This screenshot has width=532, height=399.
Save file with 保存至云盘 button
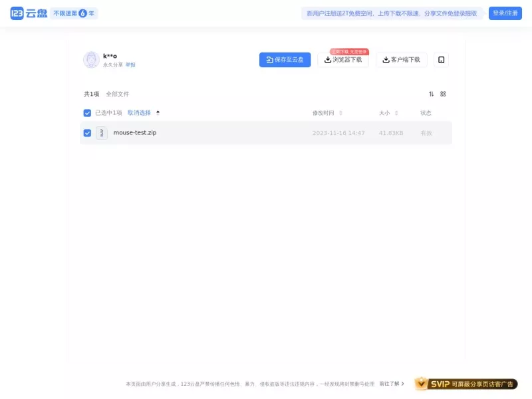[x=285, y=60]
